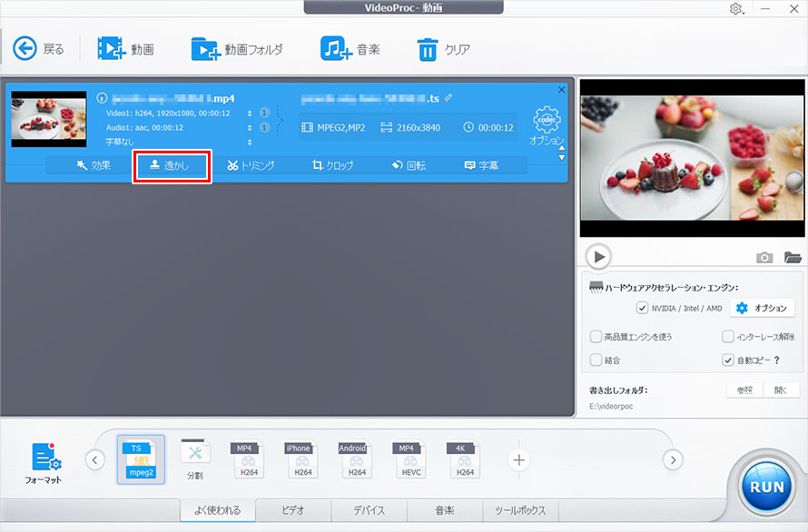
Task: Open the codec オプション gear
Action: point(547,126)
